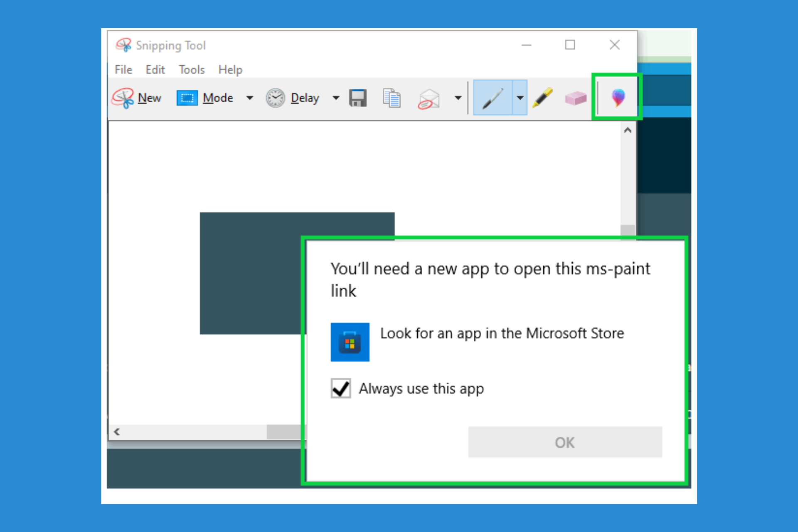Click the Delay clock icon
This screenshot has height=532, width=798.
click(275, 98)
